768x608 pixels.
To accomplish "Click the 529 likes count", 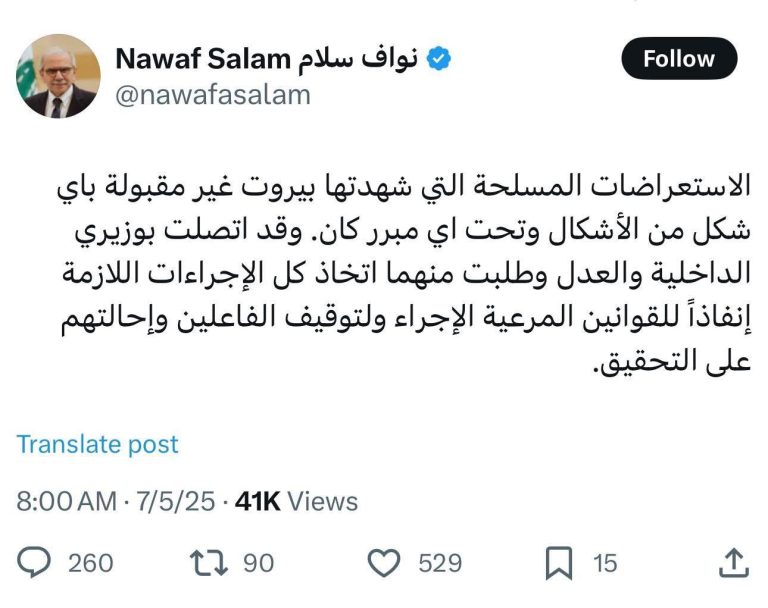I will click(x=440, y=563).
